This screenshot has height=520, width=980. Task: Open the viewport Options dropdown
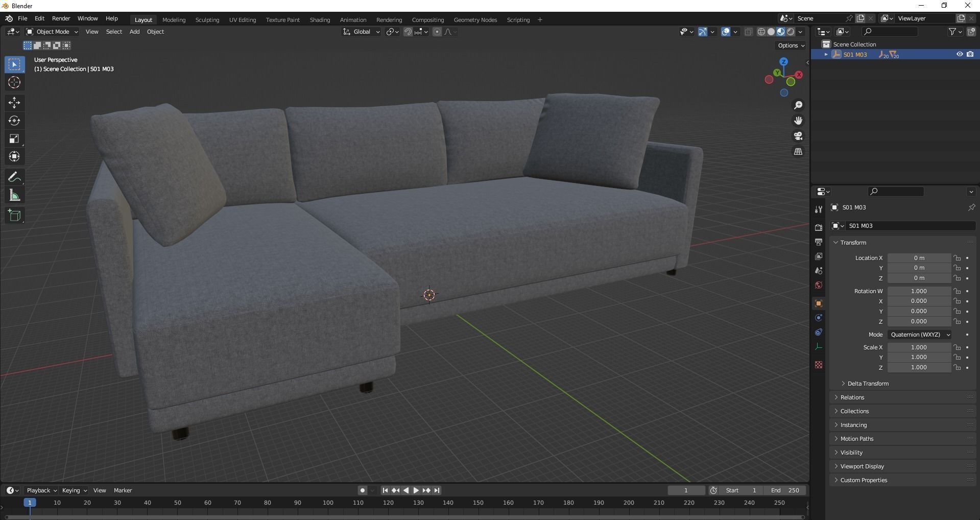pos(791,45)
